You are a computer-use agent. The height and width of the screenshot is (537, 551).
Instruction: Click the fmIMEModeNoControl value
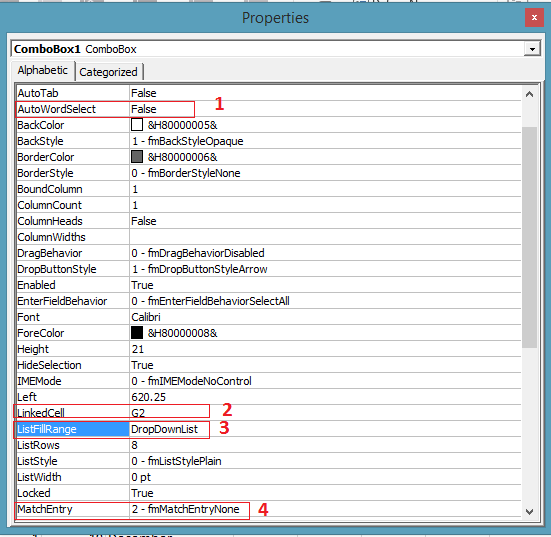pos(192,381)
